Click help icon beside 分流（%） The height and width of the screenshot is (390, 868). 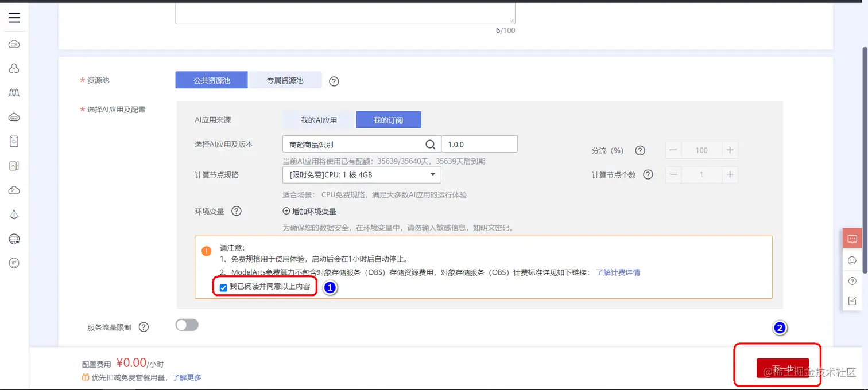point(640,150)
